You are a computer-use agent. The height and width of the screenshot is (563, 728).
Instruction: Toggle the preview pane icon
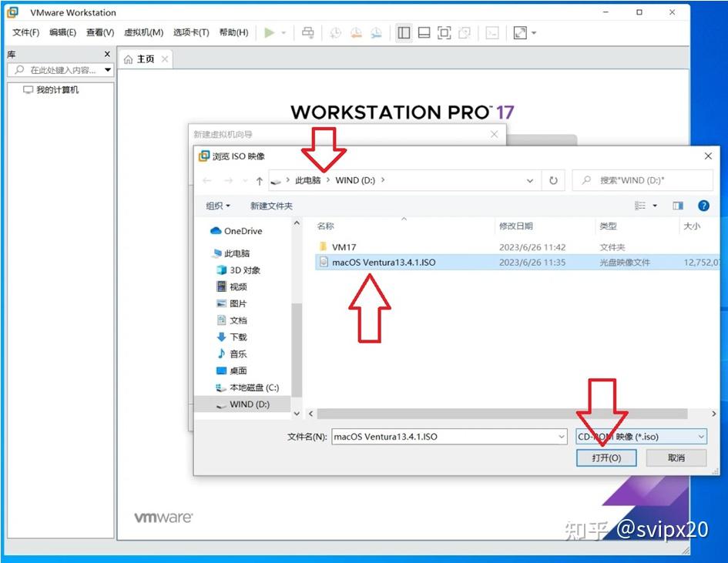coord(678,205)
